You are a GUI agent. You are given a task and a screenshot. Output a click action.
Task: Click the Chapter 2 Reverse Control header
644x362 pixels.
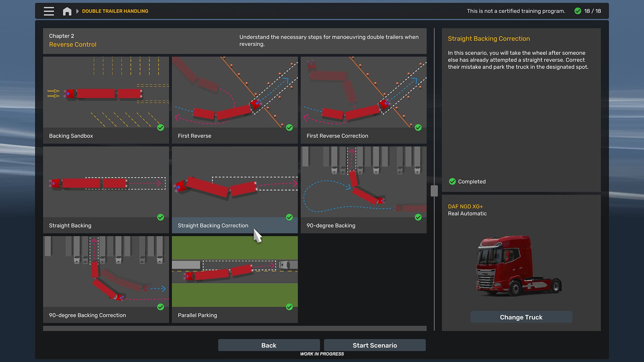tap(72, 40)
